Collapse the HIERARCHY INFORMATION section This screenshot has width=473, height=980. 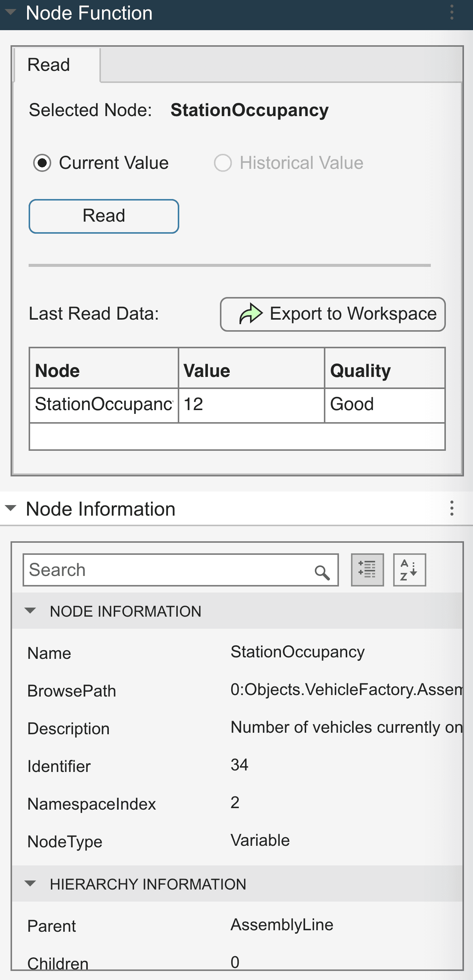[30, 884]
